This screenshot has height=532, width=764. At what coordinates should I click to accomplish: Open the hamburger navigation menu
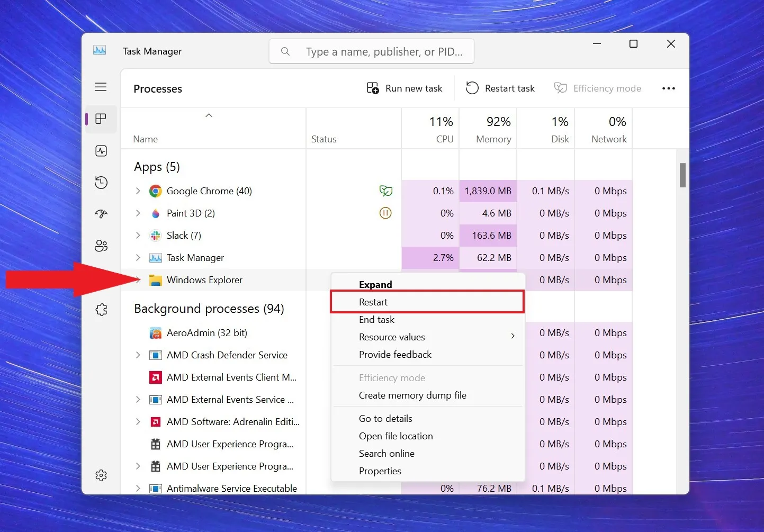click(x=101, y=87)
